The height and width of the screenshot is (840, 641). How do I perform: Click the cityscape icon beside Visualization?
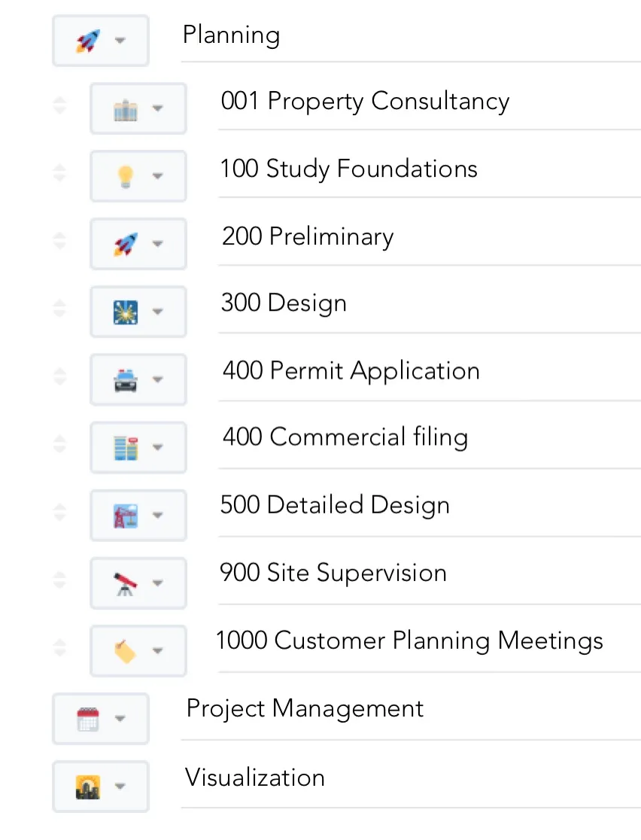coord(88,787)
